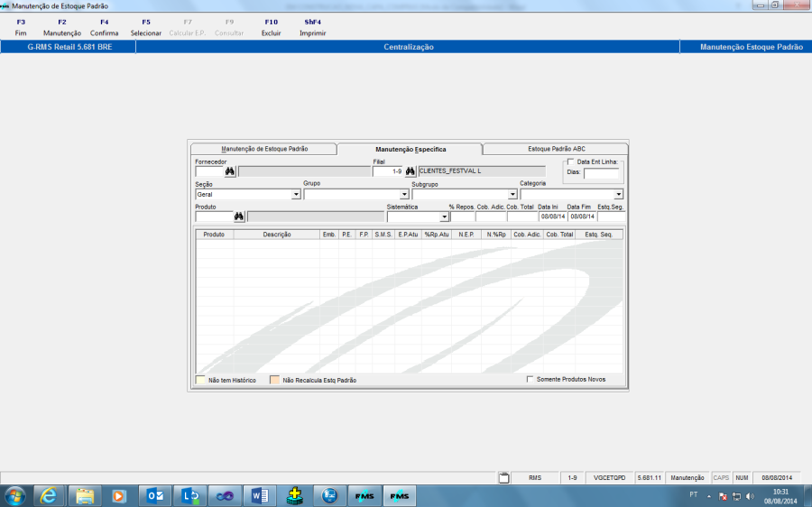Click F5 Selecionar toolbar button
This screenshot has height=507, width=812.
[x=146, y=27]
